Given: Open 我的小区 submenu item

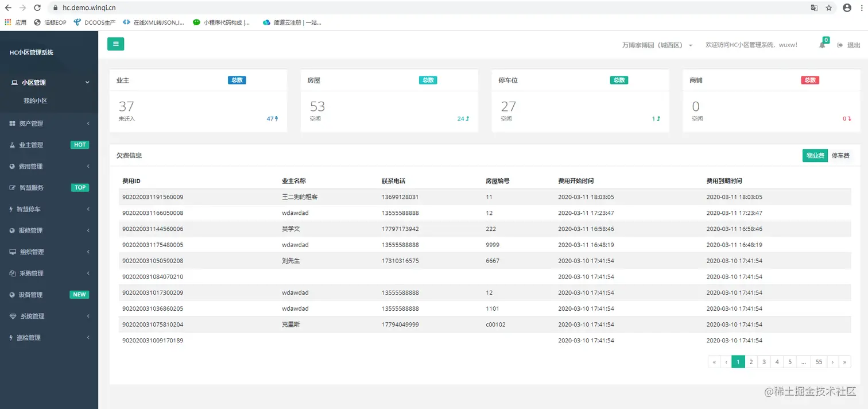Looking at the screenshot, I should 35,101.
